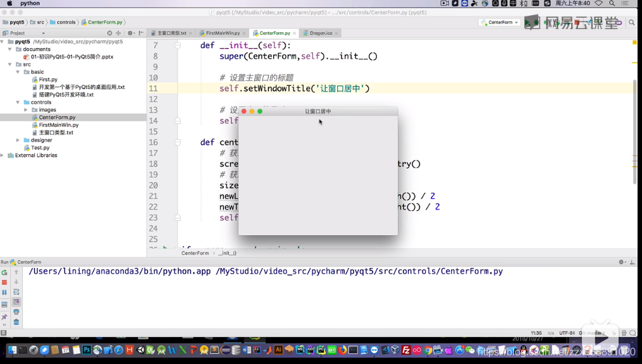Collapse the src folder
This screenshot has height=364, width=642.
point(10,64)
